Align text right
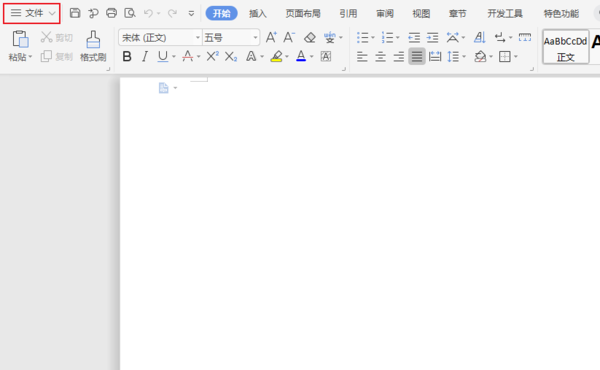600x370 pixels. pos(399,57)
